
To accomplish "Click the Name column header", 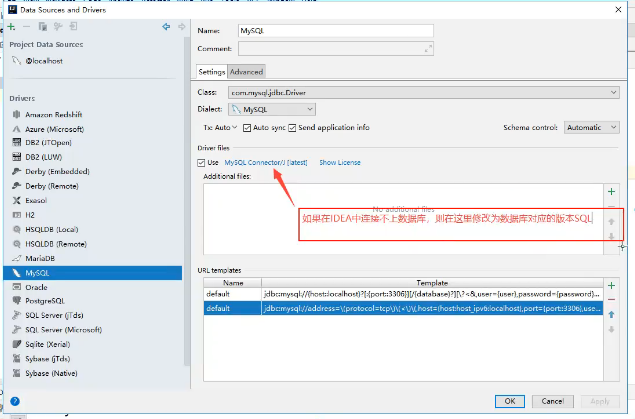I will [233, 283].
